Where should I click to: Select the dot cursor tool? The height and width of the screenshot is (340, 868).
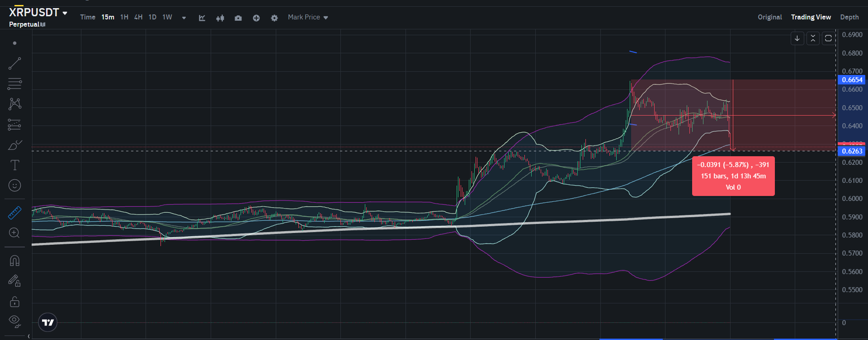point(14,43)
